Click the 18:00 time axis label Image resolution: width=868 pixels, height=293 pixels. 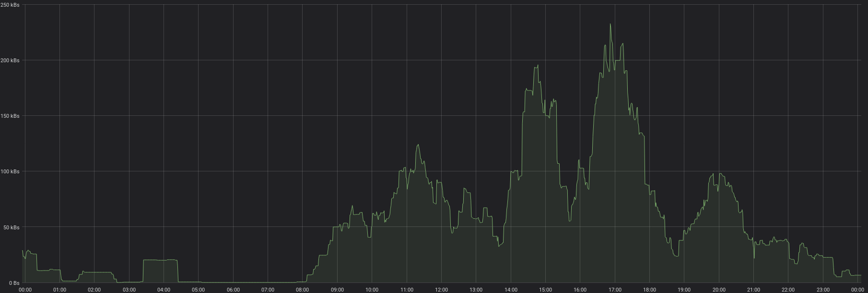649,290
